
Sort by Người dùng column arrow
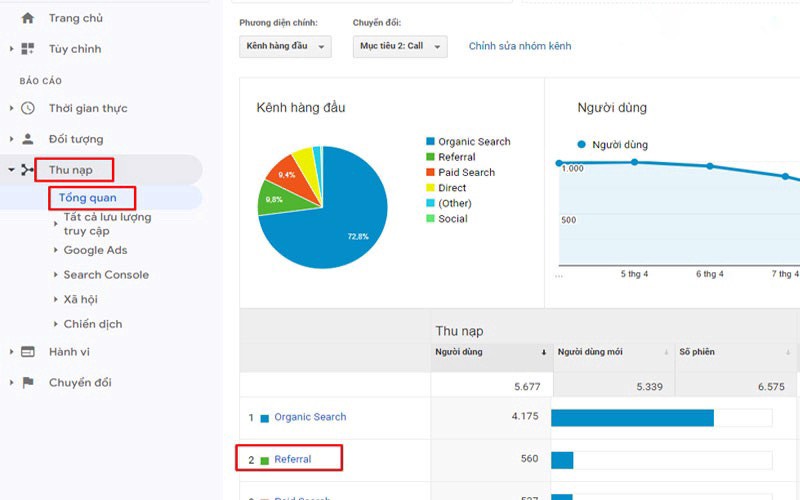(544, 352)
